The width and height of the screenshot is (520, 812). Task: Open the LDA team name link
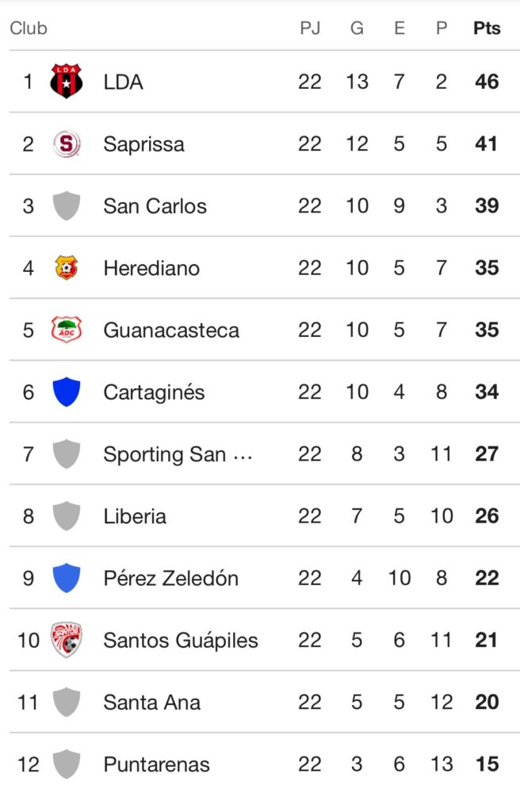coord(123,82)
